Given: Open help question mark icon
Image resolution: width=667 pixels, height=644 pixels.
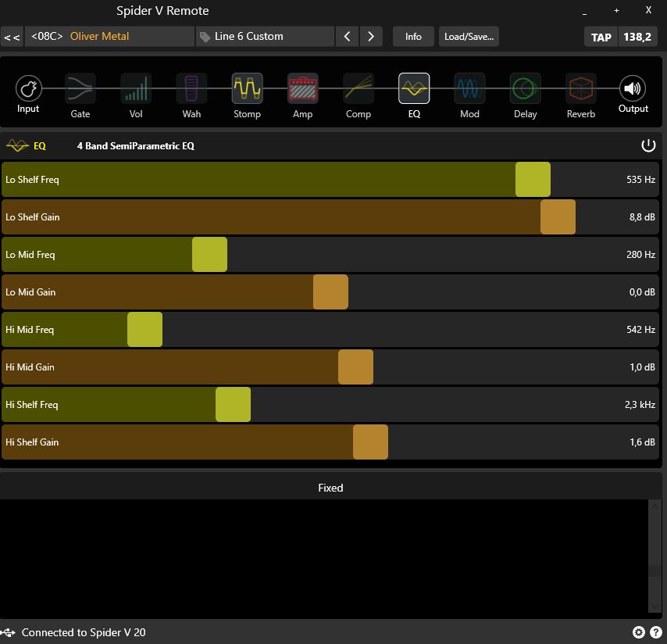Looking at the screenshot, I should coord(656,632).
